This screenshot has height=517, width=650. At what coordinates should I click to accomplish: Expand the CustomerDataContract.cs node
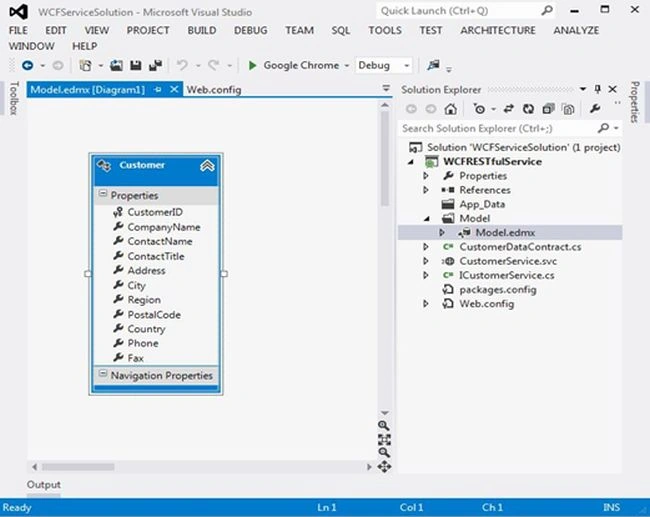pyautogui.click(x=426, y=247)
